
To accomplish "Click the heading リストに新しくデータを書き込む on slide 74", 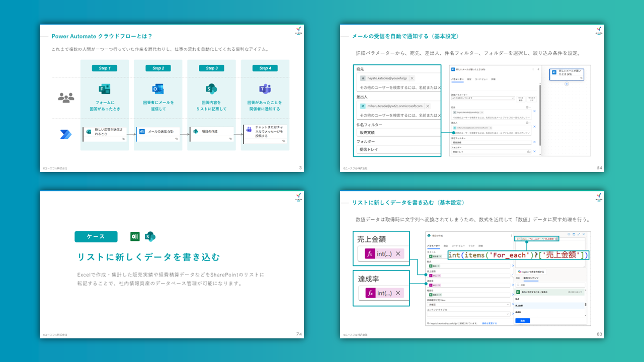I will coord(148,257).
